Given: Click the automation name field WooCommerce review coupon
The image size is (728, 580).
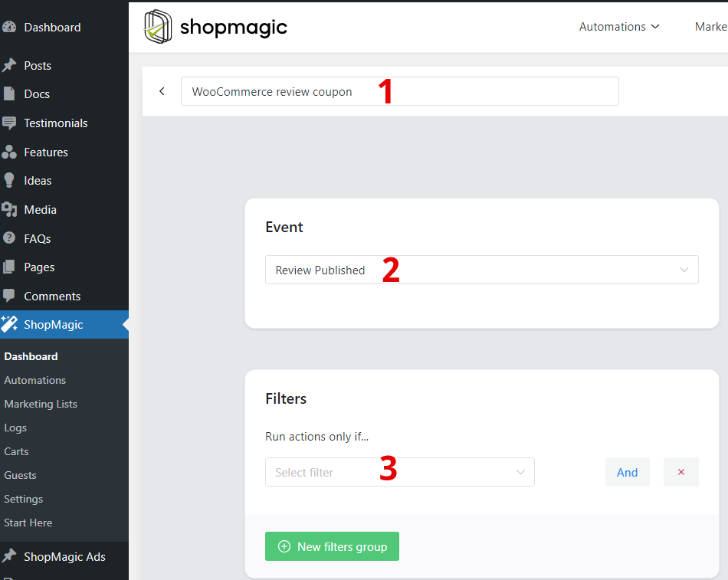Looking at the screenshot, I should click(x=400, y=91).
